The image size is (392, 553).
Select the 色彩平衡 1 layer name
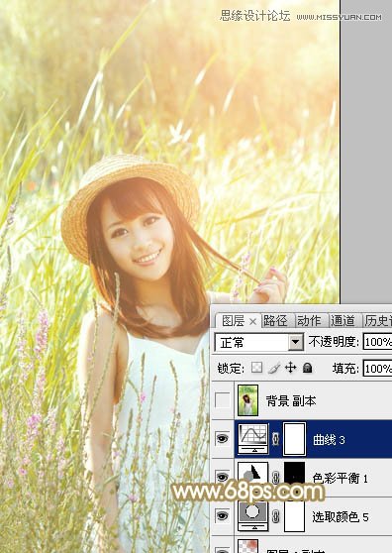pyautogui.click(x=341, y=479)
